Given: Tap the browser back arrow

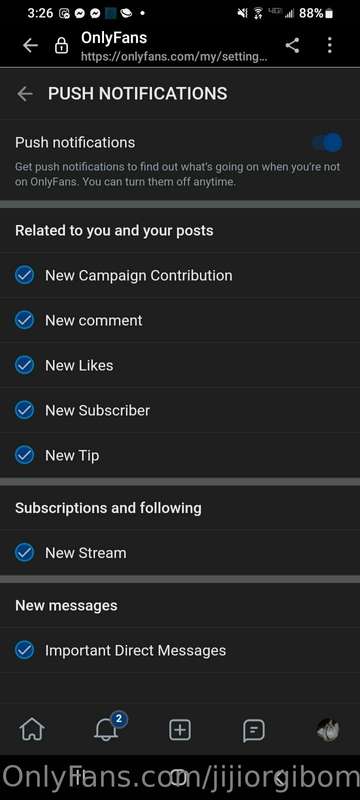Looking at the screenshot, I should pyautogui.click(x=30, y=45).
